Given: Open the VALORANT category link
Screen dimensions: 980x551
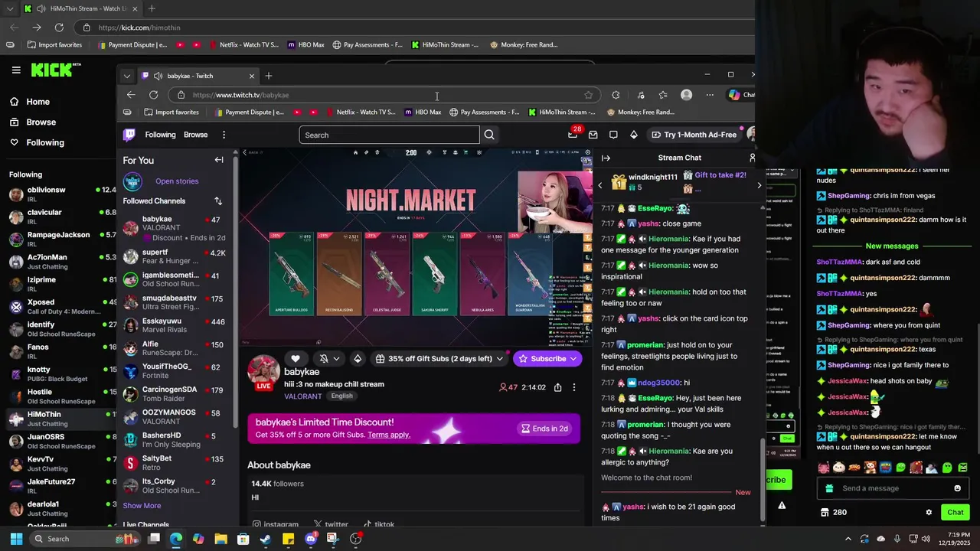Looking at the screenshot, I should click(303, 396).
